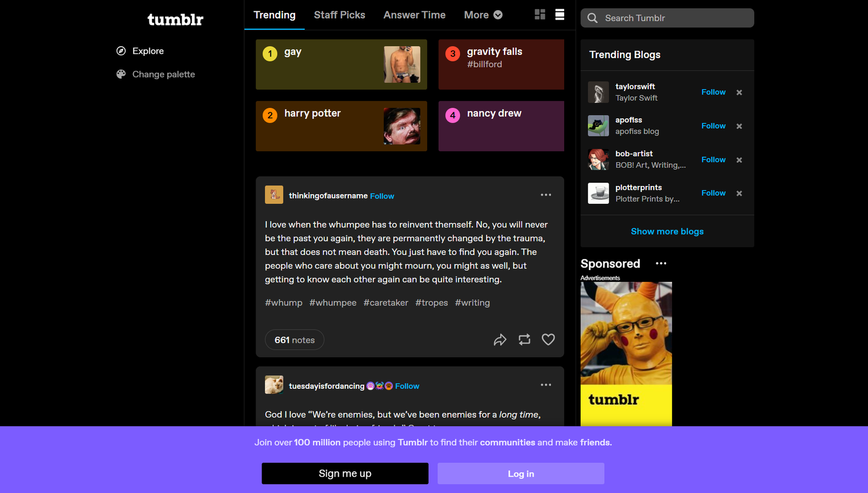This screenshot has height=493, width=868.
Task: Click the #whump tag
Action: [x=284, y=303]
